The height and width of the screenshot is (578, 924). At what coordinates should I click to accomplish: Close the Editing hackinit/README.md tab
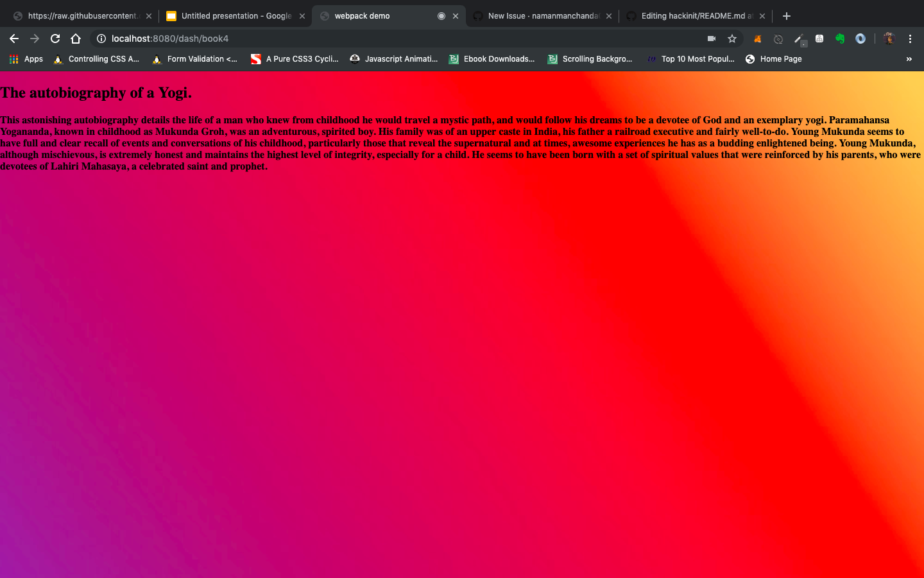coord(762,16)
